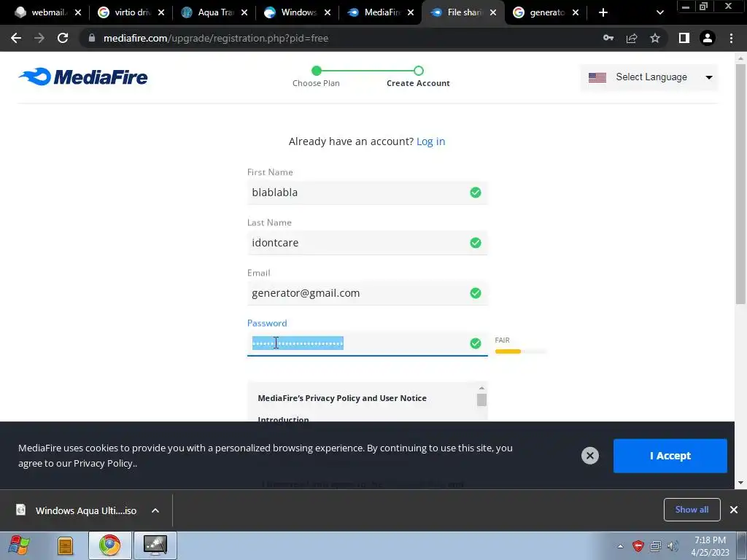
Task: Click privacy policy scroll up arrow
Action: [481, 388]
